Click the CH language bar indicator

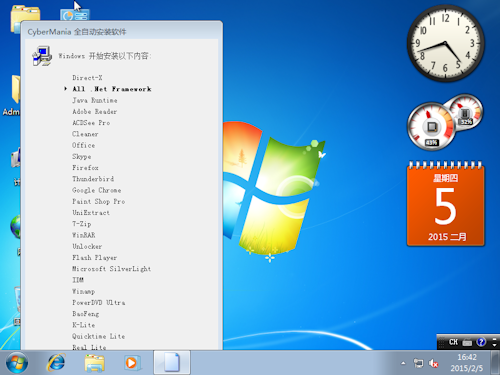(x=453, y=342)
